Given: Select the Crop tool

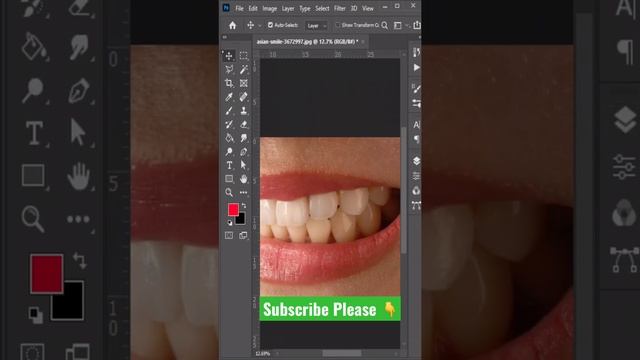Looking at the screenshot, I should click(x=229, y=83).
